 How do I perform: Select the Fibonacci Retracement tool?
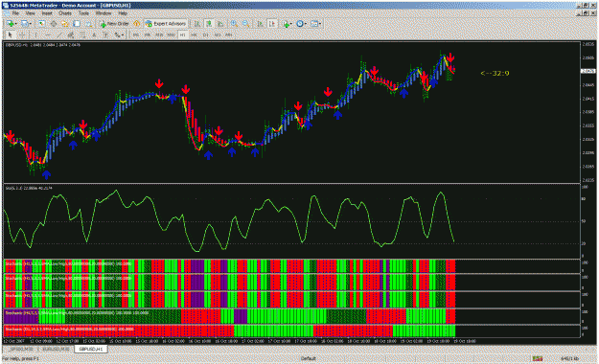click(82, 34)
